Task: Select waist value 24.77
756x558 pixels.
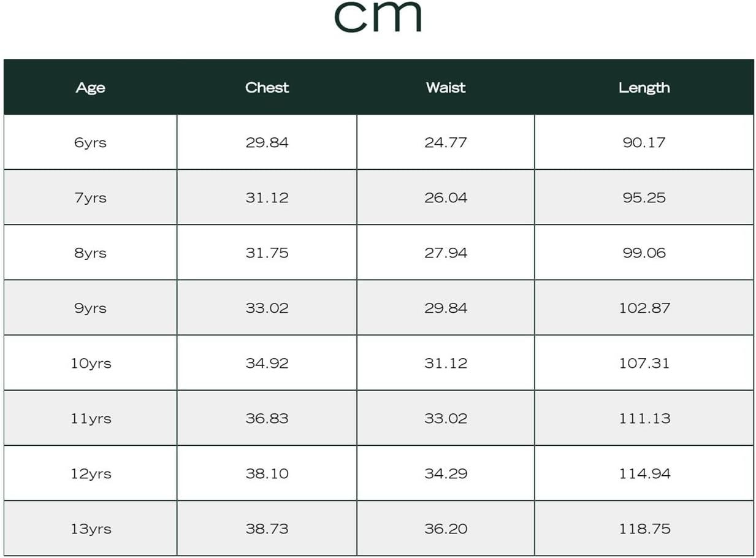Action: (x=446, y=142)
